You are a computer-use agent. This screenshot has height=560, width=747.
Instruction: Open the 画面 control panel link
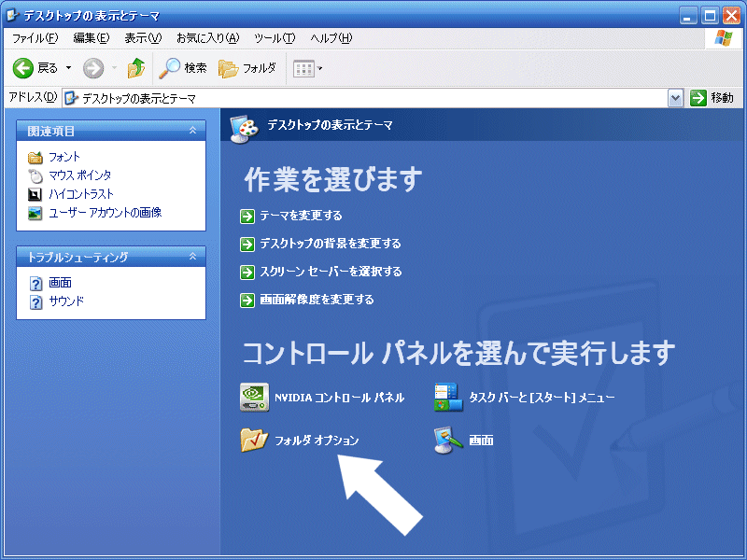coord(481,441)
